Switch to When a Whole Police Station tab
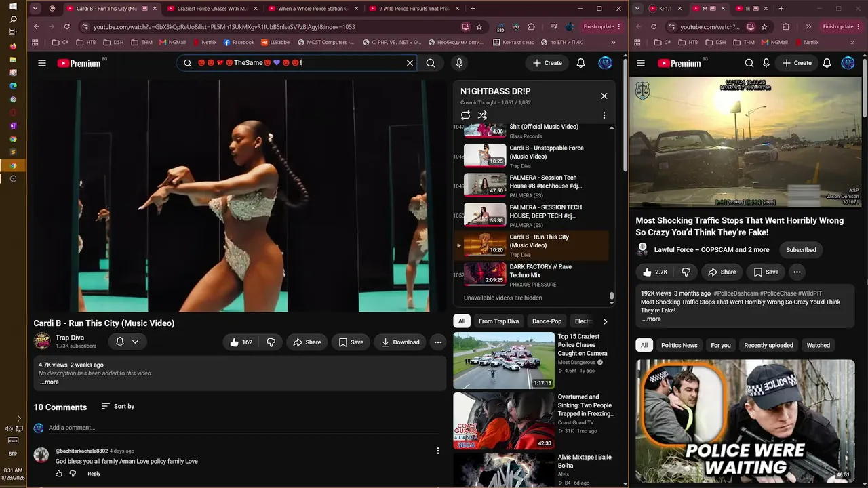The width and height of the screenshot is (868, 488). click(x=312, y=9)
